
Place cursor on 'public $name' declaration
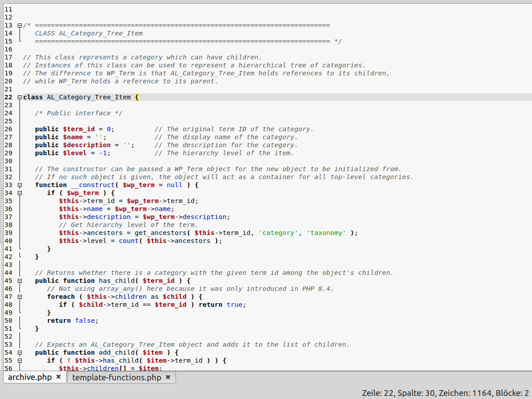71,137
